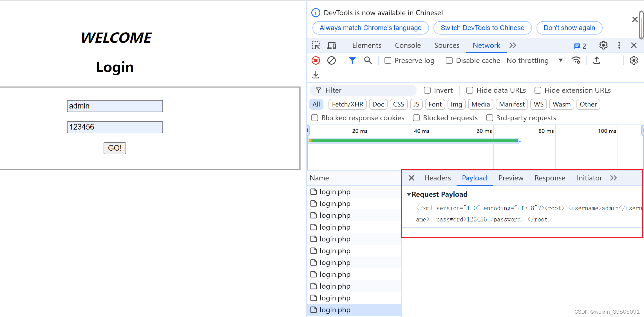
Task: Toggle the blue filter funnel icon
Action: (x=352, y=60)
